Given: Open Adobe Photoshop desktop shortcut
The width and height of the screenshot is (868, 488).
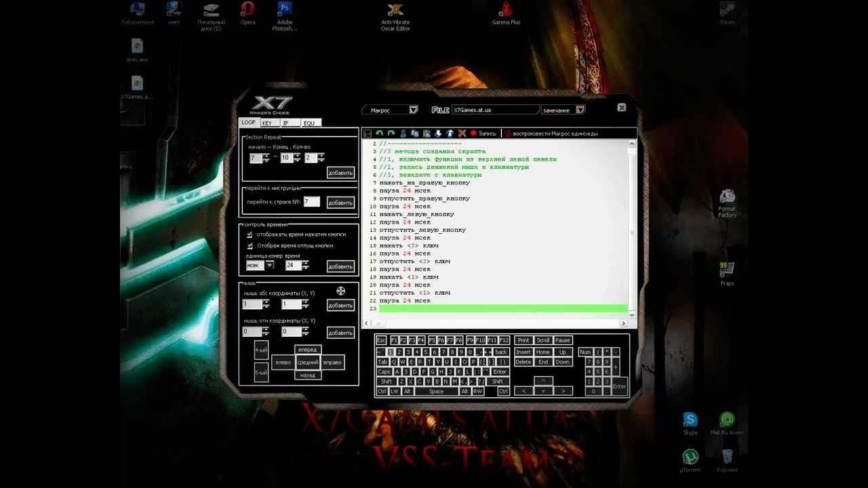Looking at the screenshot, I should click(x=285, y=16).
